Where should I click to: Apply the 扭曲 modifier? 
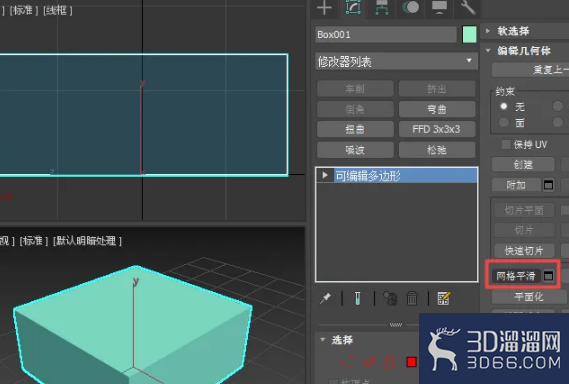click(x=355, y=129)
